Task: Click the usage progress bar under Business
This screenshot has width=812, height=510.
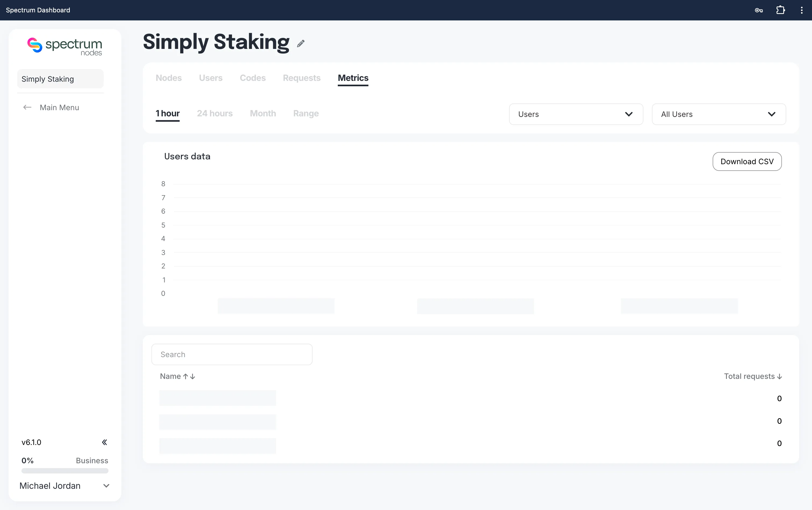Action: 65,471
